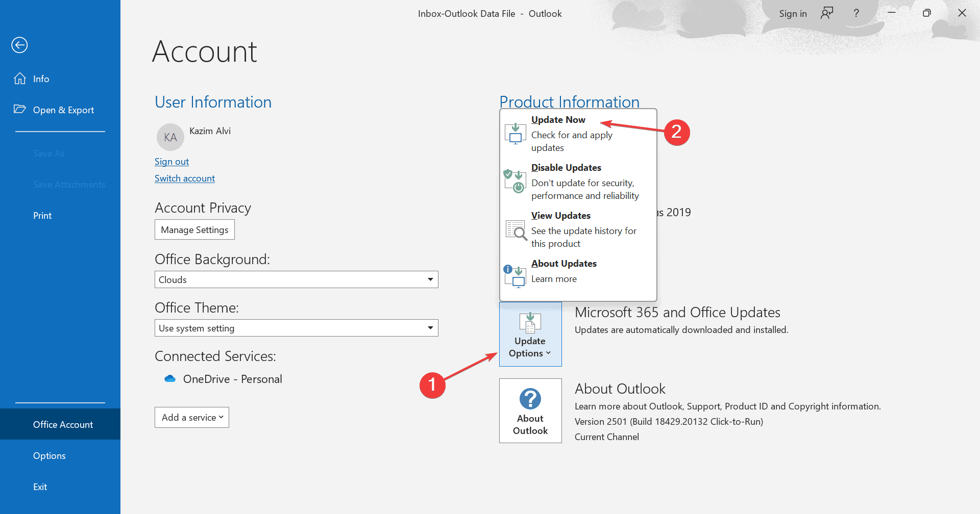Viewport: 980px width, 514px height.
Task: Open the Open & Export tab
Action: pyautogui.click(x=60, y=110)
